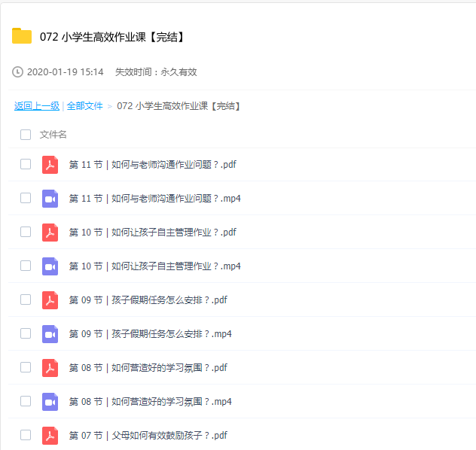
Task: Check the box for 第 09 节 孩子假期任务怎么安排 .mp4
Action: click(x=26, y=333)
